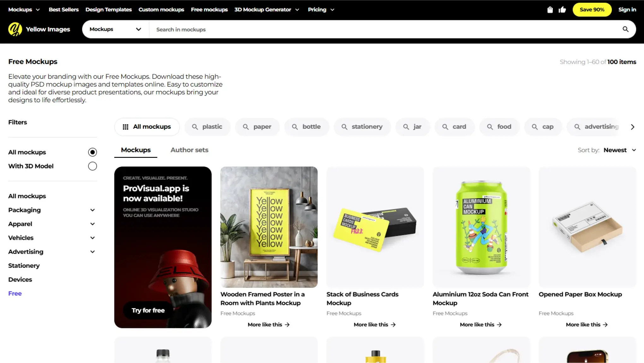Expand the Vehicles category
Screen dimensions: 644x363
tap(92, 238)
